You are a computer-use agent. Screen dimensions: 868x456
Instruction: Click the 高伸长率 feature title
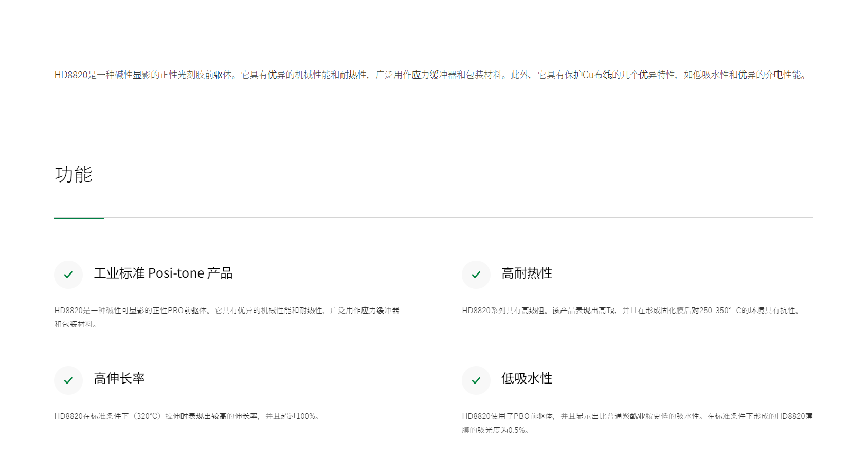(119, 379)
